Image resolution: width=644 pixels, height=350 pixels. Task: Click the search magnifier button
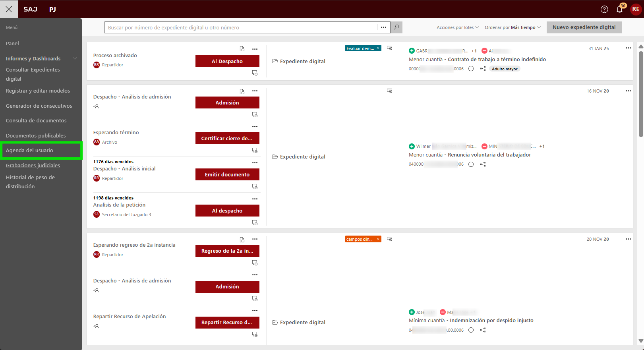point(396,27)
